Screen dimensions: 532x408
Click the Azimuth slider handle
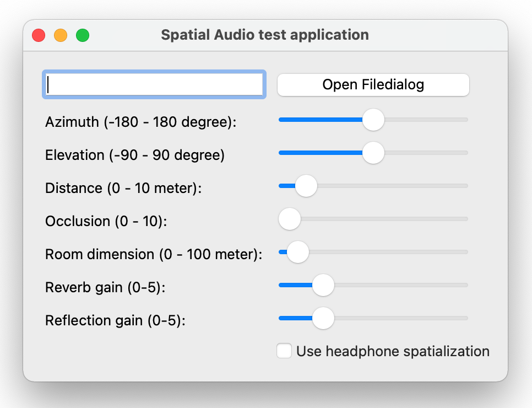tap(373, 120)
